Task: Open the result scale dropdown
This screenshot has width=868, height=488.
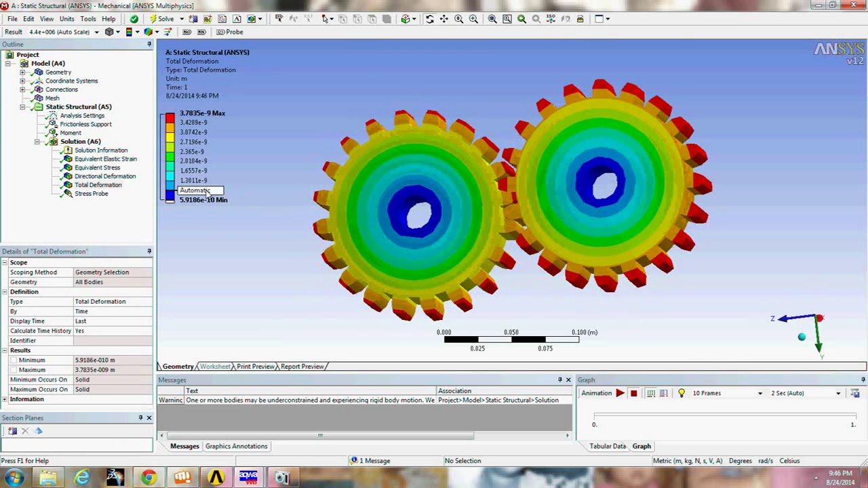Action: point(96,32)
